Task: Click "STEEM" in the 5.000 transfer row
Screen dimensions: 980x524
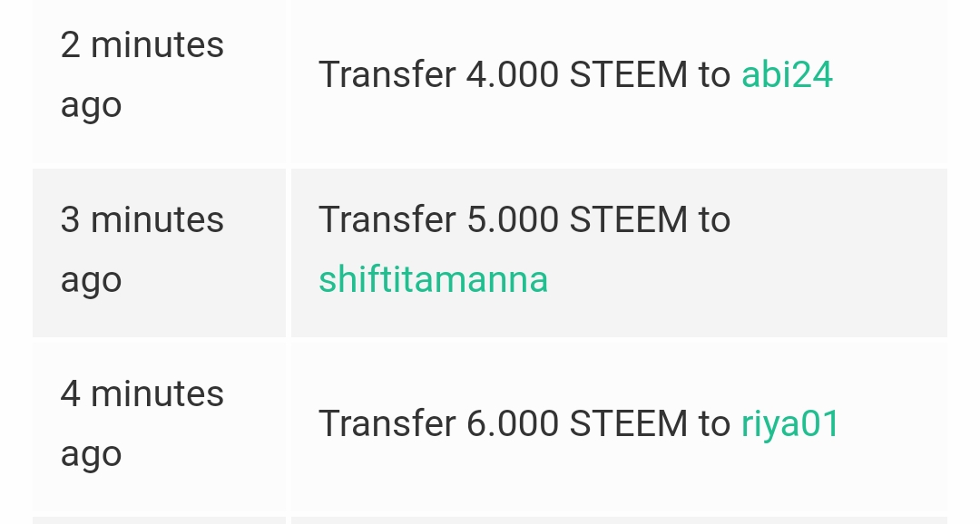Action: coord(628,220)
